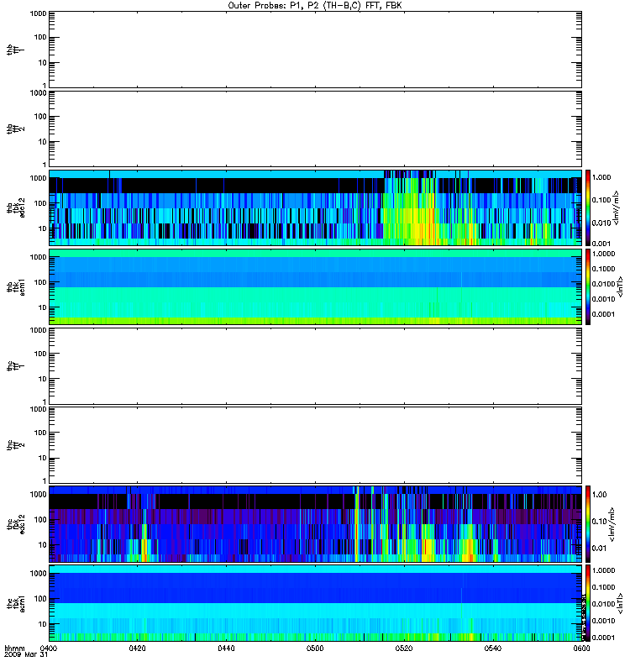
Task: Click the 1000 tick on thb fff 1 axis
Action: [38, 13]
